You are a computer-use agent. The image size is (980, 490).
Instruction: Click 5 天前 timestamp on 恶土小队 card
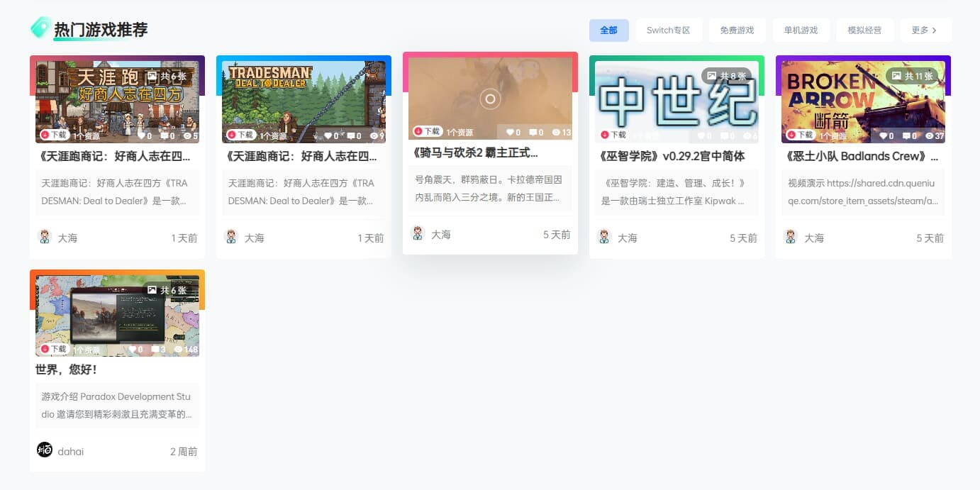click(930, 238)
